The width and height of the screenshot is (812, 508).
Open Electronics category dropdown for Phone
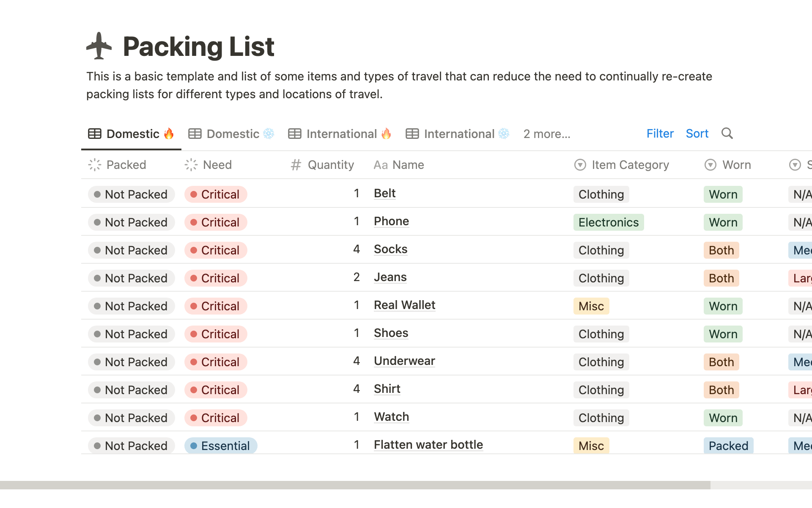coord(608,222)
